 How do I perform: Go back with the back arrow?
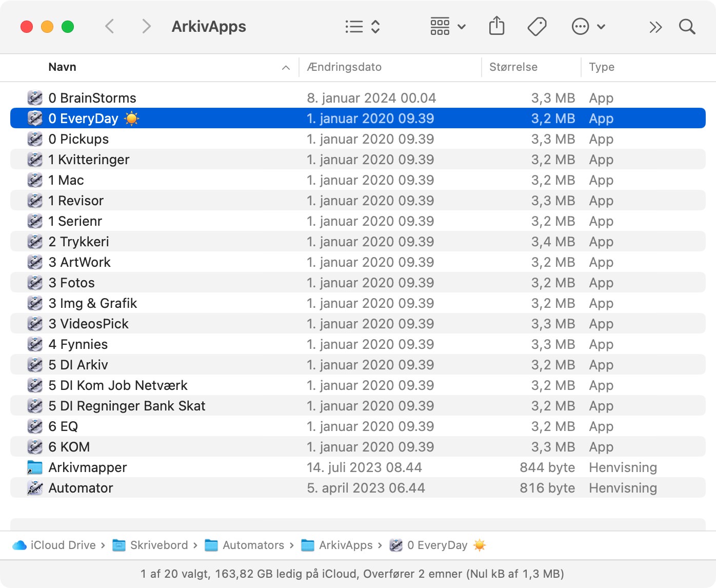coord(109,26)
